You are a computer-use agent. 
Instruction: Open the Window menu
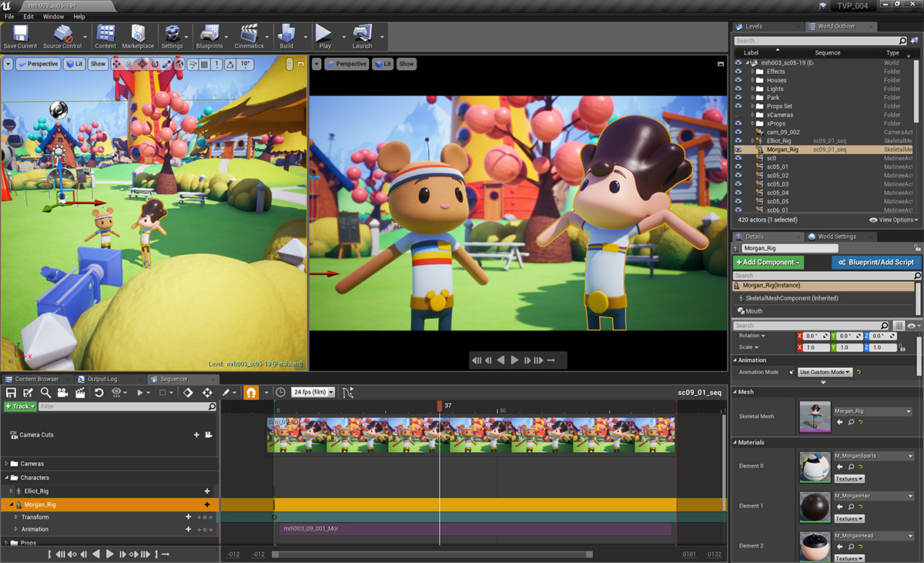click(x=53, y=16)
